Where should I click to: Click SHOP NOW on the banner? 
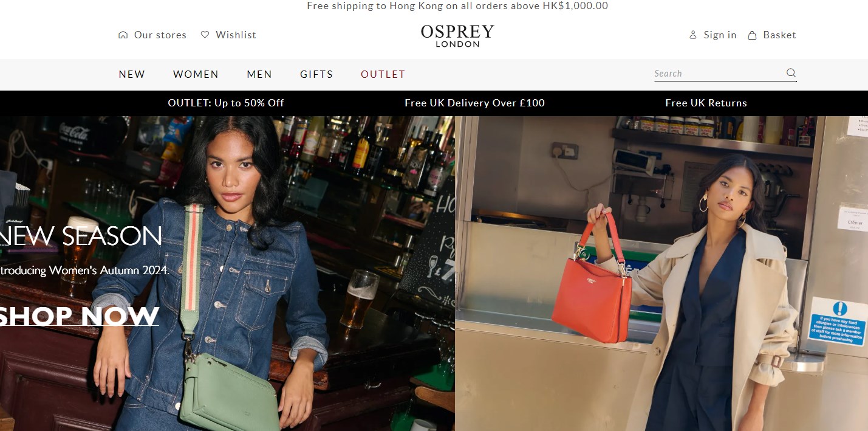pyautogui.click(x=78, y=316)
